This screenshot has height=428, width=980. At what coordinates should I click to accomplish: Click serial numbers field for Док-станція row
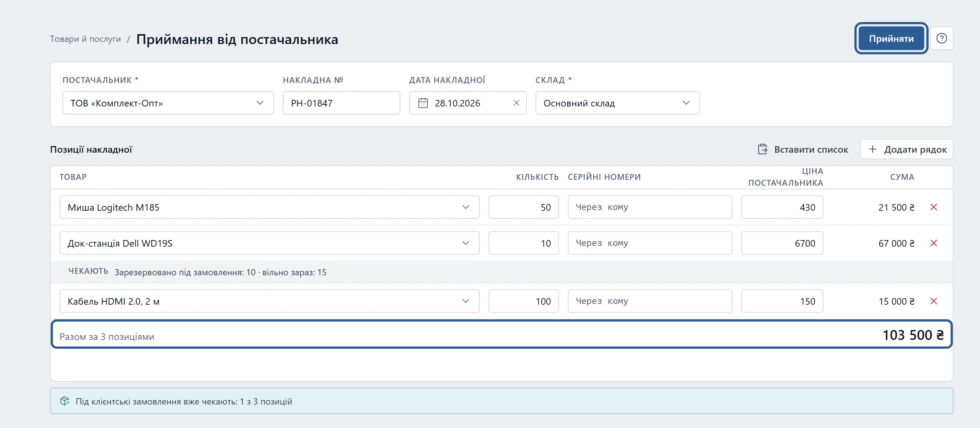click(x=650, y=243)
